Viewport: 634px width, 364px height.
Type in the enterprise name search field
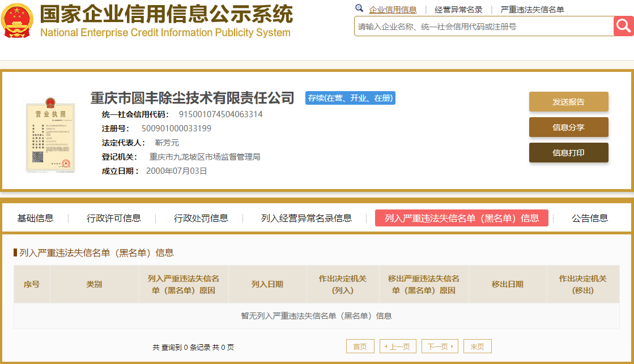483,27
